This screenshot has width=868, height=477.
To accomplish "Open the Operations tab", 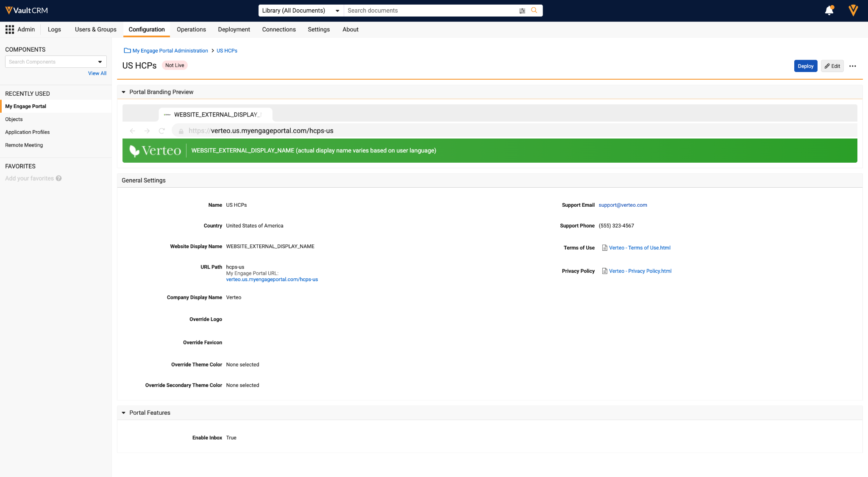I will 191,29.
